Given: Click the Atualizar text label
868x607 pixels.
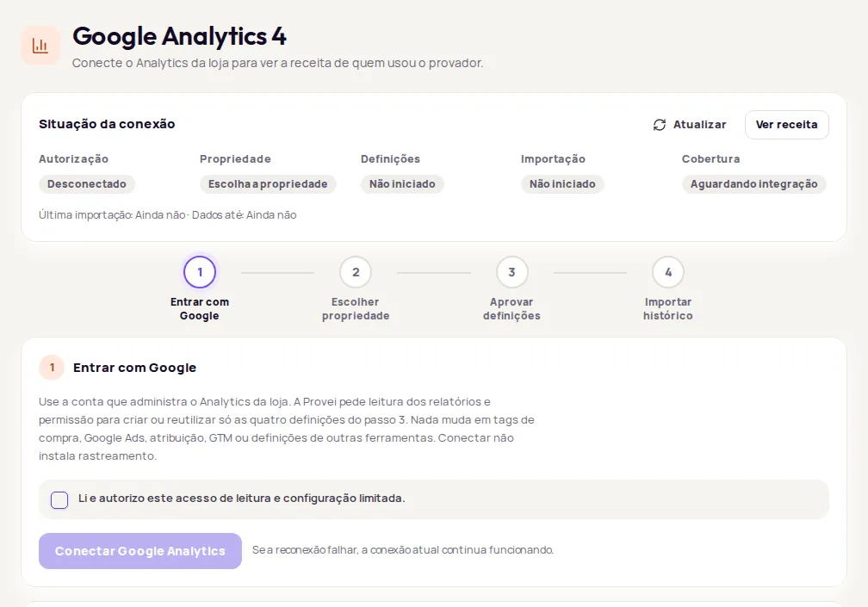Looking at the screenshot, I should 700,125.
